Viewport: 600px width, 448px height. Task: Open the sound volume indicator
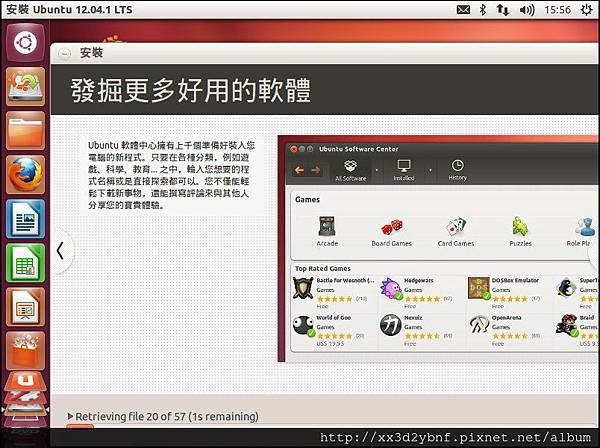(527, 10)
